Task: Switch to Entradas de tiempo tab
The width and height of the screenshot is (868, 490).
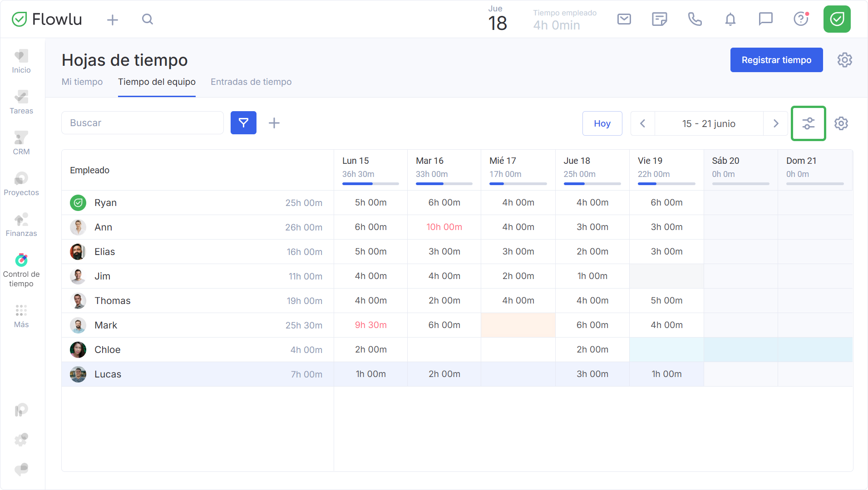Action: click(x=251, y=82)
